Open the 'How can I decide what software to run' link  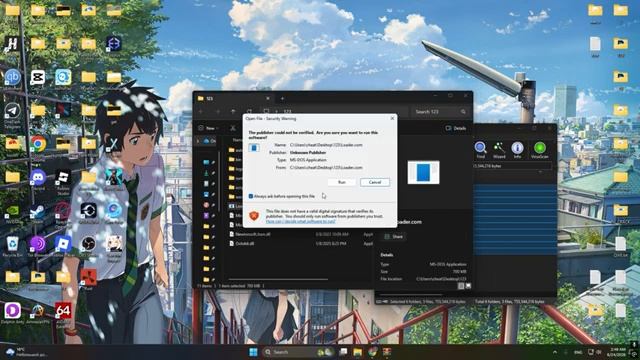click(x=300, y=221)
